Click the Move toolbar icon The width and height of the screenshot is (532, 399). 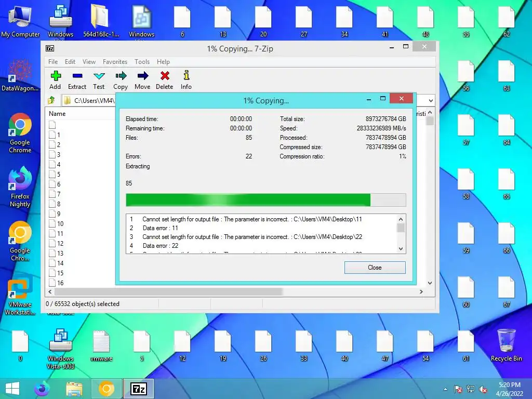tap(142, 80)
